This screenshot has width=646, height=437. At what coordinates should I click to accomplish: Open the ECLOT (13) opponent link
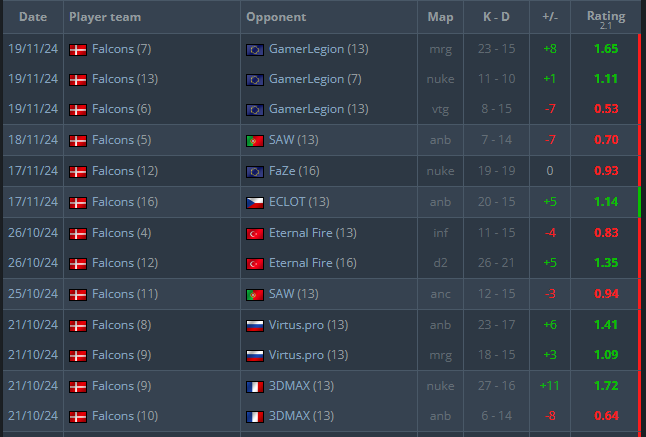click(x=299, y=202)
